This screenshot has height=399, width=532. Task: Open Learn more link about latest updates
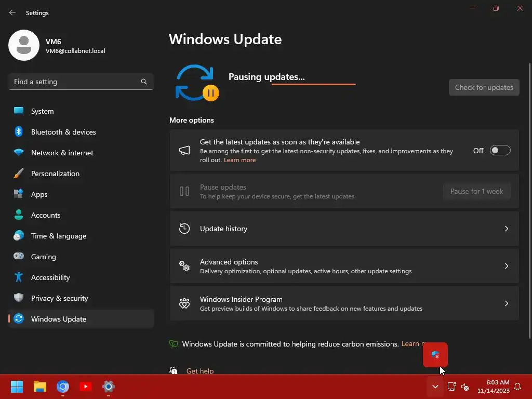point(240,160)
